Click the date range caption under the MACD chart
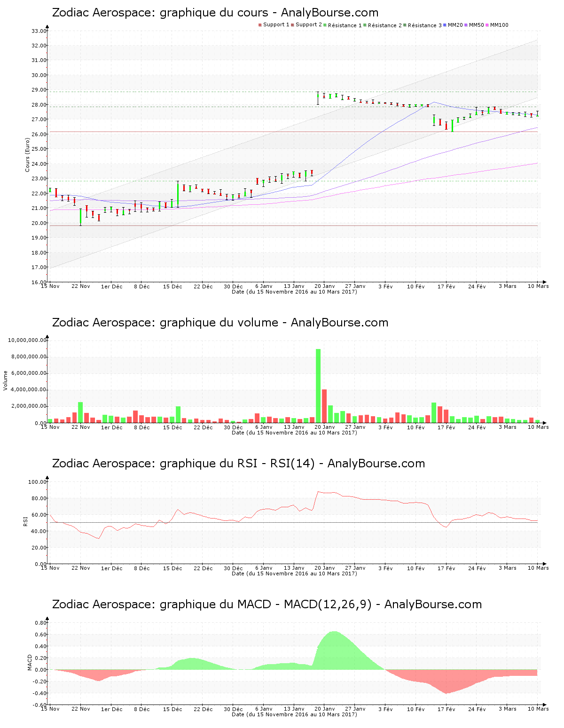564x728 pixels. (295, 714)
